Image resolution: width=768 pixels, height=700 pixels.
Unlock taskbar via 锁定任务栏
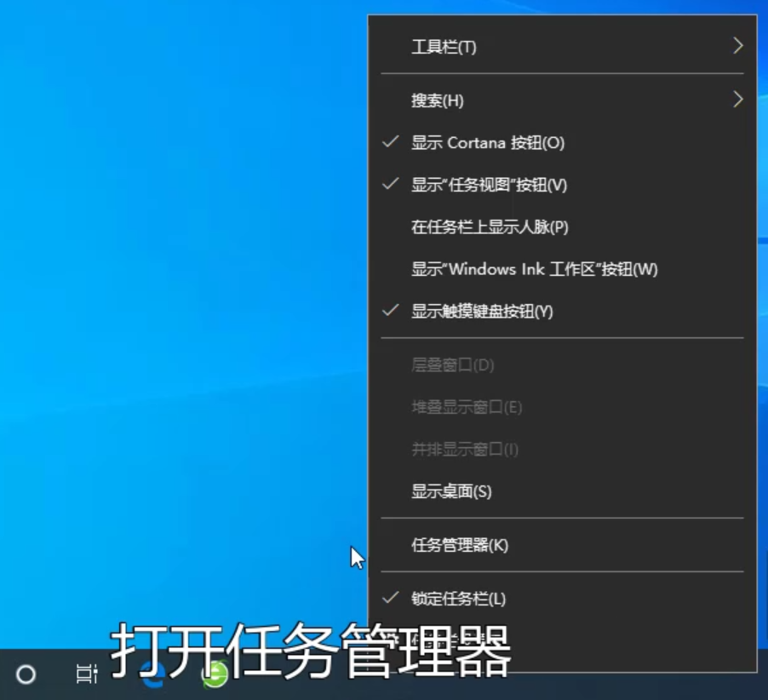pyautogui.click(x=458, y=599)
